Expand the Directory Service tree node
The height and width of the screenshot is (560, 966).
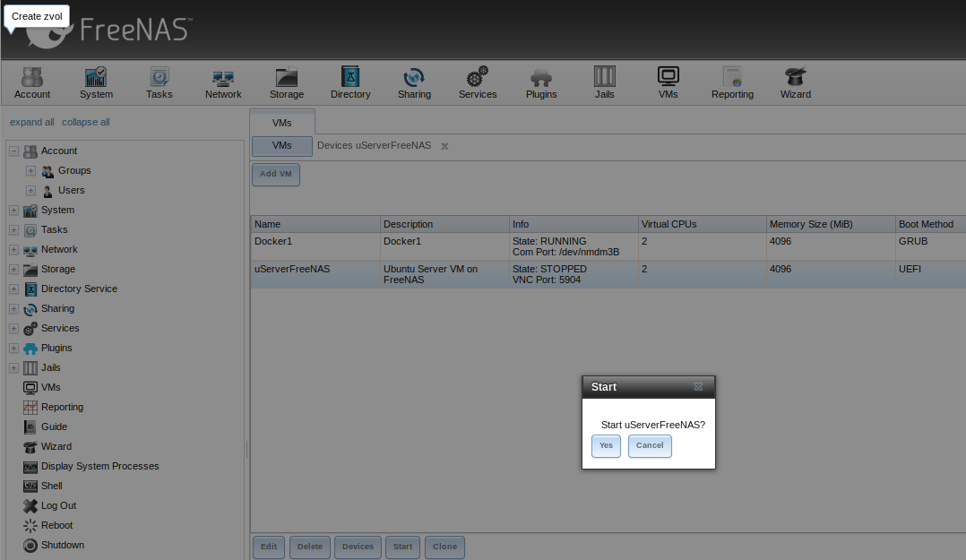(13, 289)
